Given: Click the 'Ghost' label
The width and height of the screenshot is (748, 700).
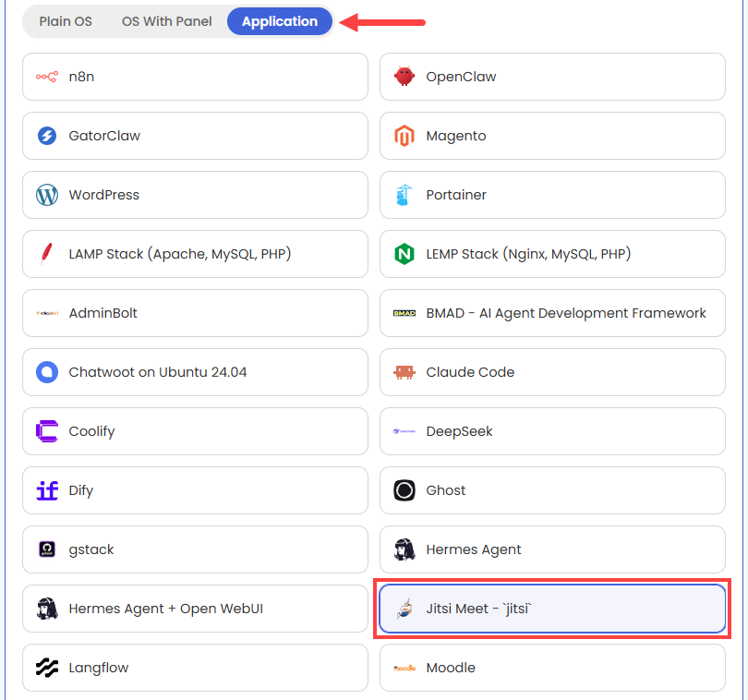Looking at the screenshot, I should pos(445,490).
